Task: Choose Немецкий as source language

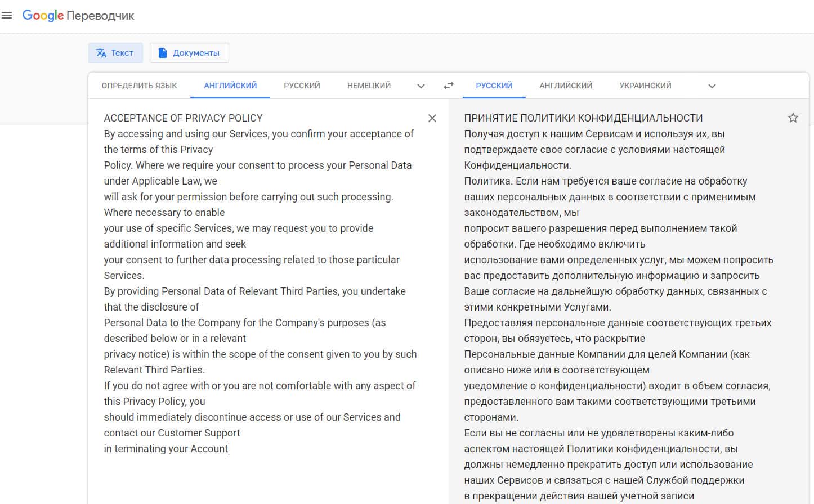Action: [x=369, y=85]
